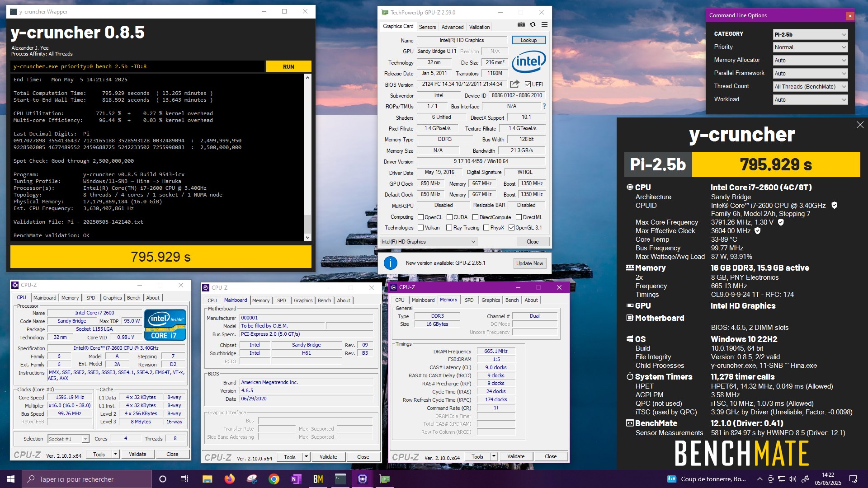Open the Workload dropdown
Image resolution: width=868 pixels, height=488 pixels.
810,100
